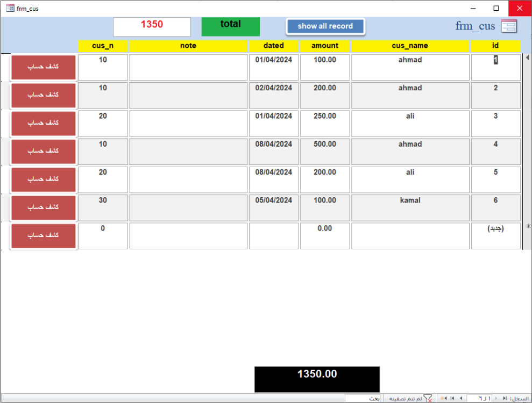The width and height of the screenshot is (532, 403).
Task: Click the empty cus_name field in new row
Action: (410, 236)
